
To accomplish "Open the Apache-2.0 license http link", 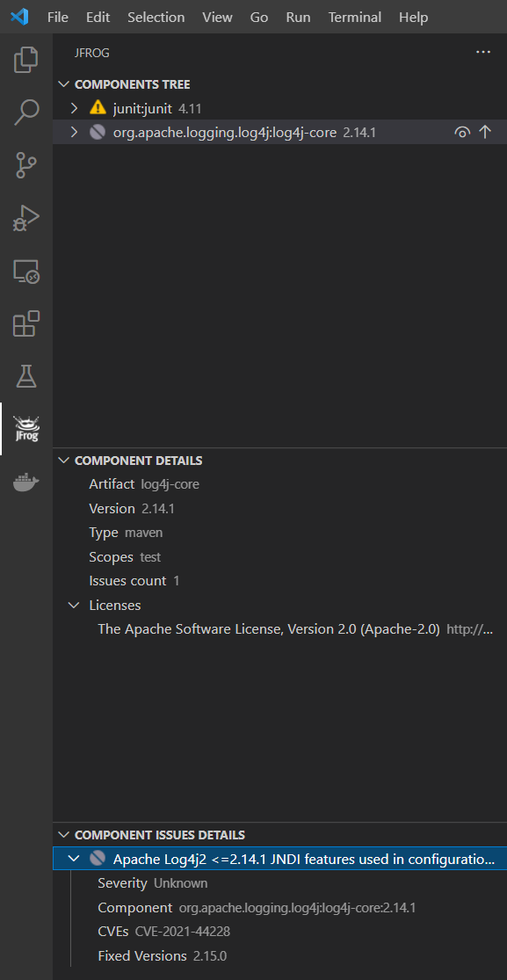I will click(470, 629).
